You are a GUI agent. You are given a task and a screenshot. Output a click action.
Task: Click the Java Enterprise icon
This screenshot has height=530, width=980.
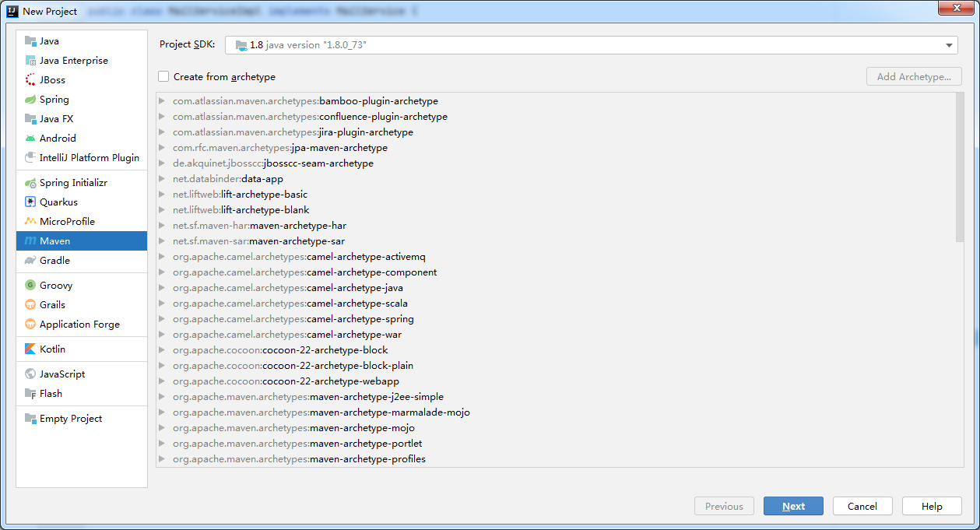coord(30,61)
